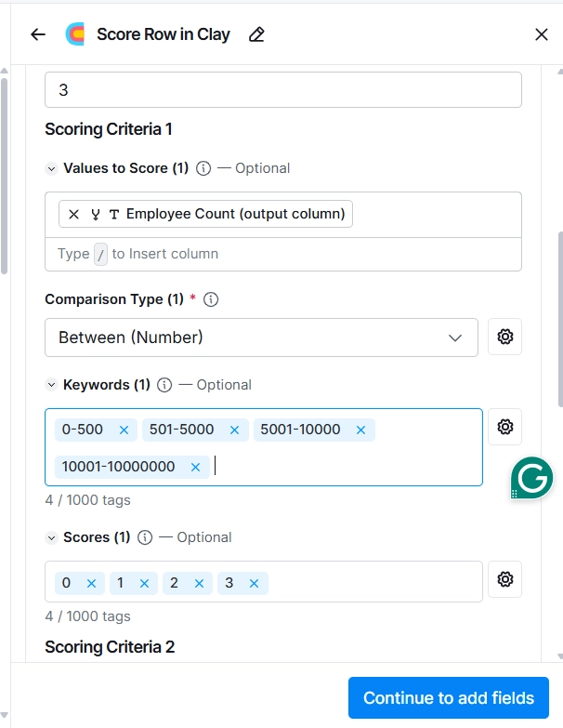The width and height of the screenshot is (563, 728).
Task: Collapse the Keywords (1) section
Action: click(x=51, y=385)
